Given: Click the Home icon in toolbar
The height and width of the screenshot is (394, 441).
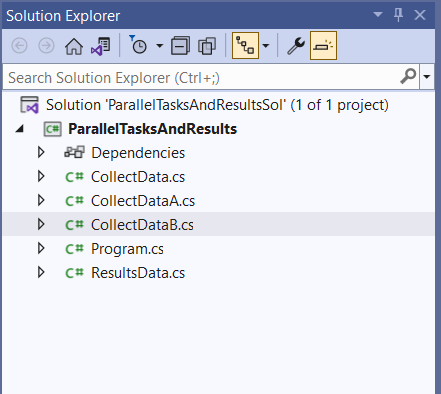Looking at the screenshot, I should coord(74,46).
